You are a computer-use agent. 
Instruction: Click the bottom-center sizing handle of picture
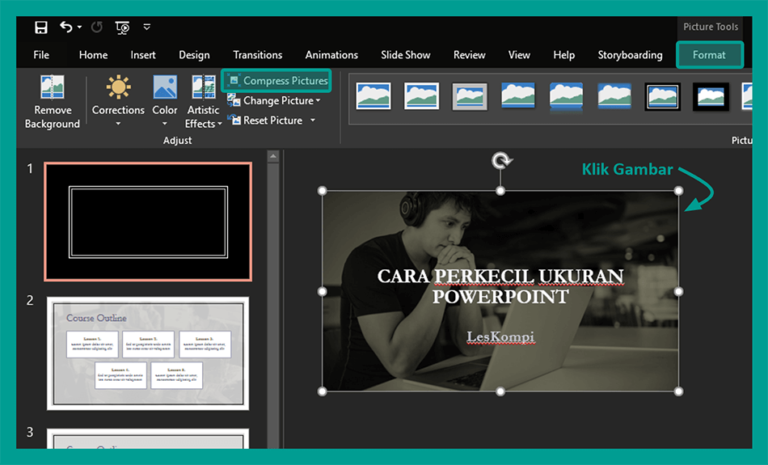click(500, 391)
